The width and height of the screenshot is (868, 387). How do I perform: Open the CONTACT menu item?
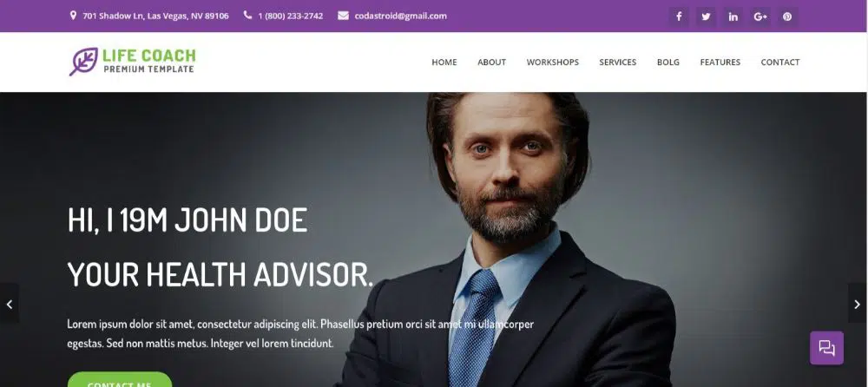[780, 62]
